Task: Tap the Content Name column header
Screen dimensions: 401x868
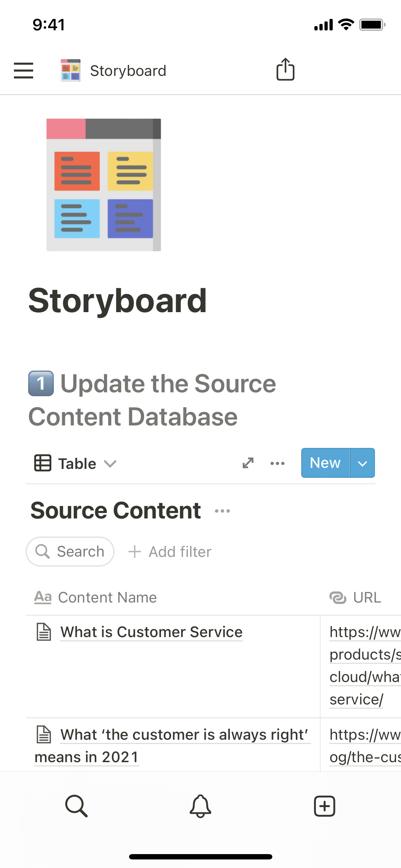Action: tap(107, 598)
